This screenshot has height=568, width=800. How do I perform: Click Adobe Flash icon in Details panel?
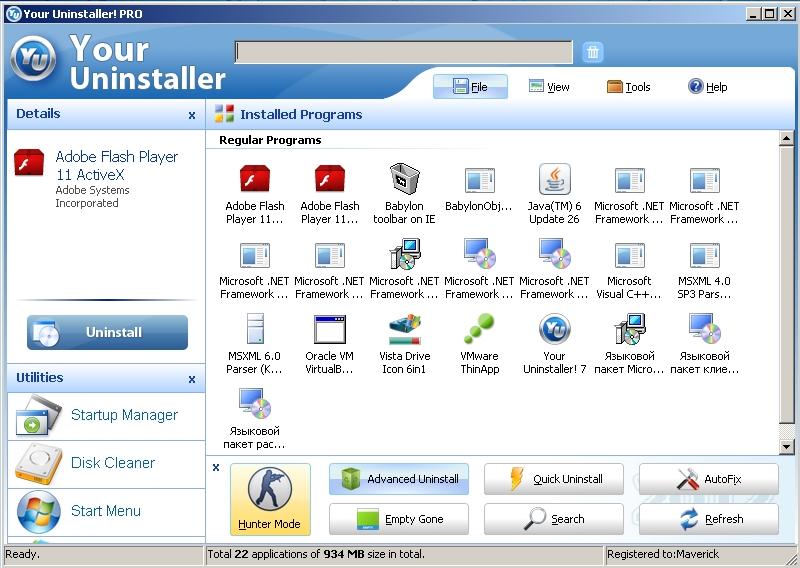[x=29, y=162]
